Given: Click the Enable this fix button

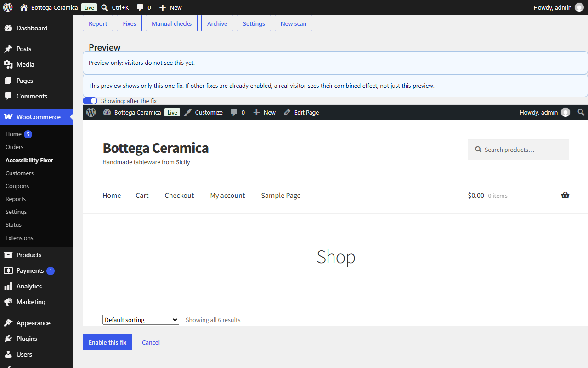Looking at the screenshot, I should click(x=107, y=342).
